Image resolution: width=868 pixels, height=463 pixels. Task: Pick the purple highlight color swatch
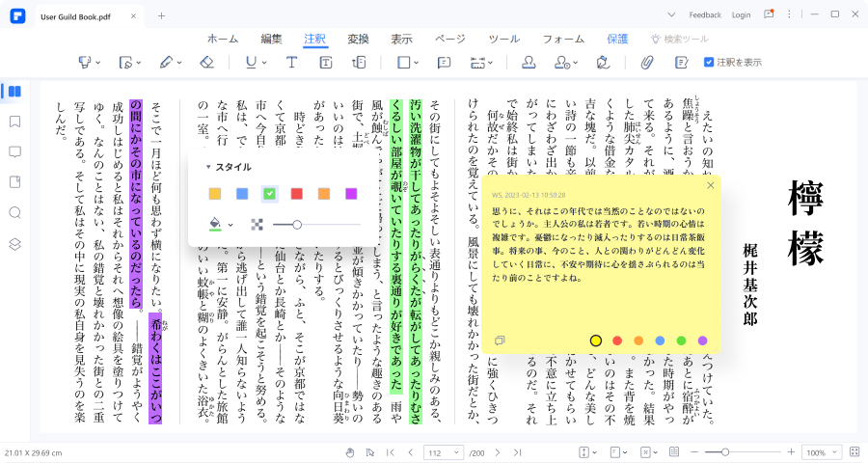coord(351,194)
